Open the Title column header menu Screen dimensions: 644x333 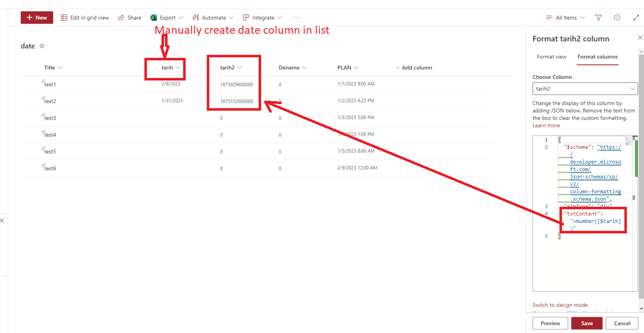coord(53,67)
